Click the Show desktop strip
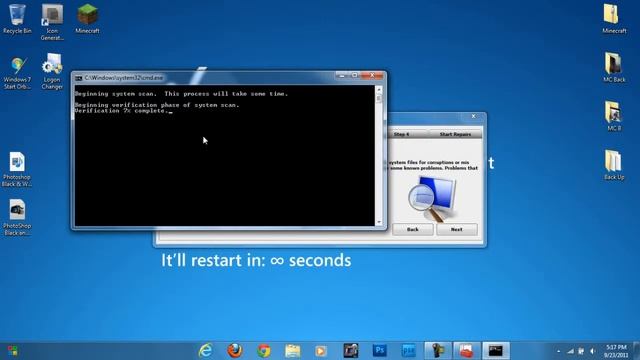Screen dimensions: 640x360 636,351
